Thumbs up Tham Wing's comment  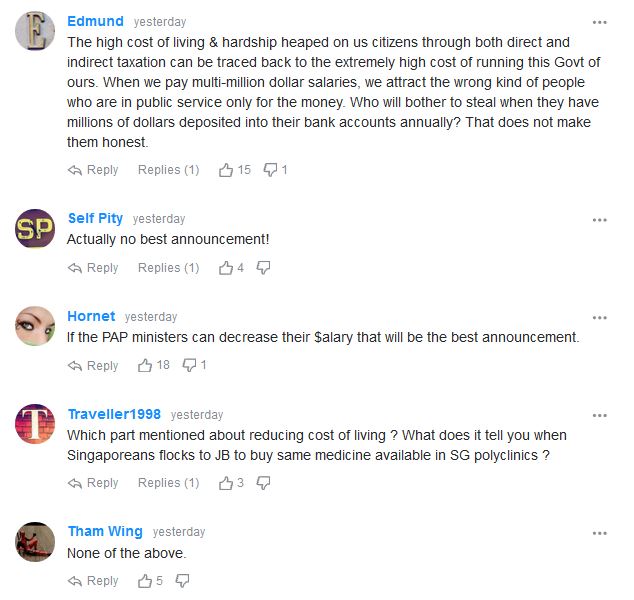(145, 581)
